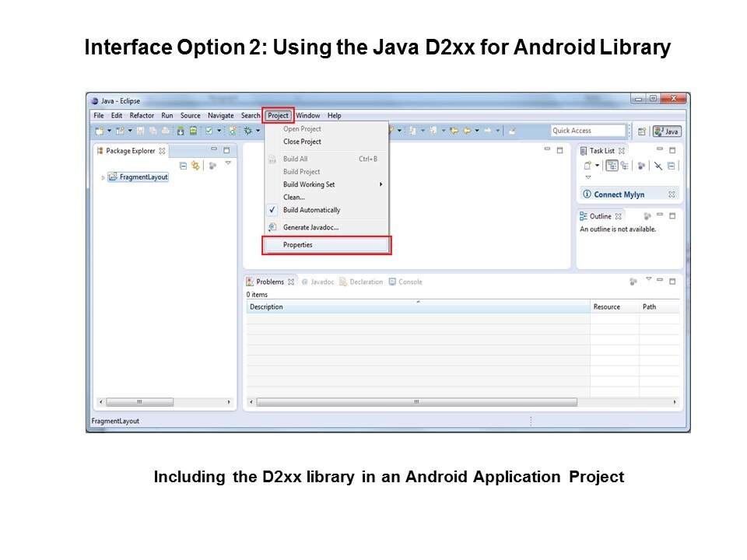Toggle Build Automatically option

click(311, 210)
